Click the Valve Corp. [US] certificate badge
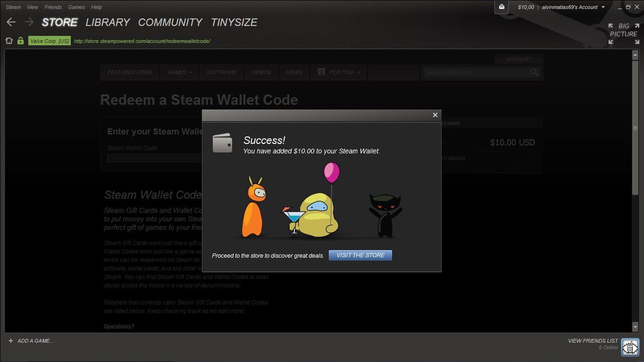 tap(49, 41)
